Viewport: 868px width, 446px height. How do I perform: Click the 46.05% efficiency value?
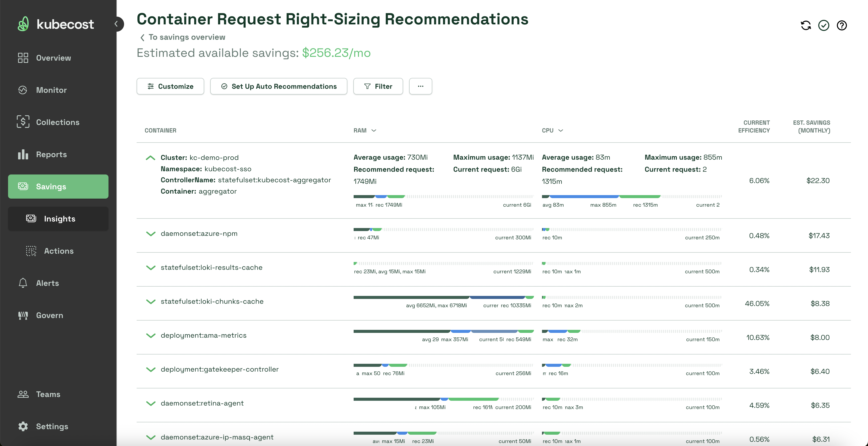coord(757,304)
